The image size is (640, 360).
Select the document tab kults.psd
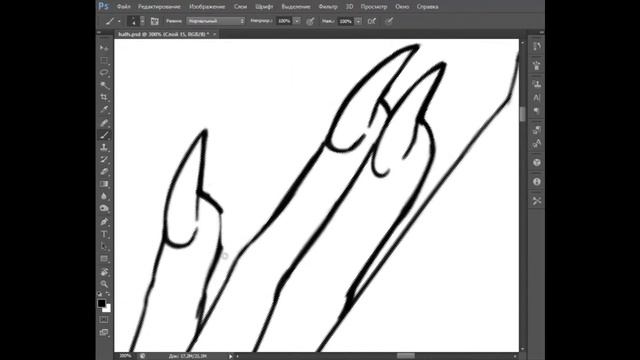[164, 34]
